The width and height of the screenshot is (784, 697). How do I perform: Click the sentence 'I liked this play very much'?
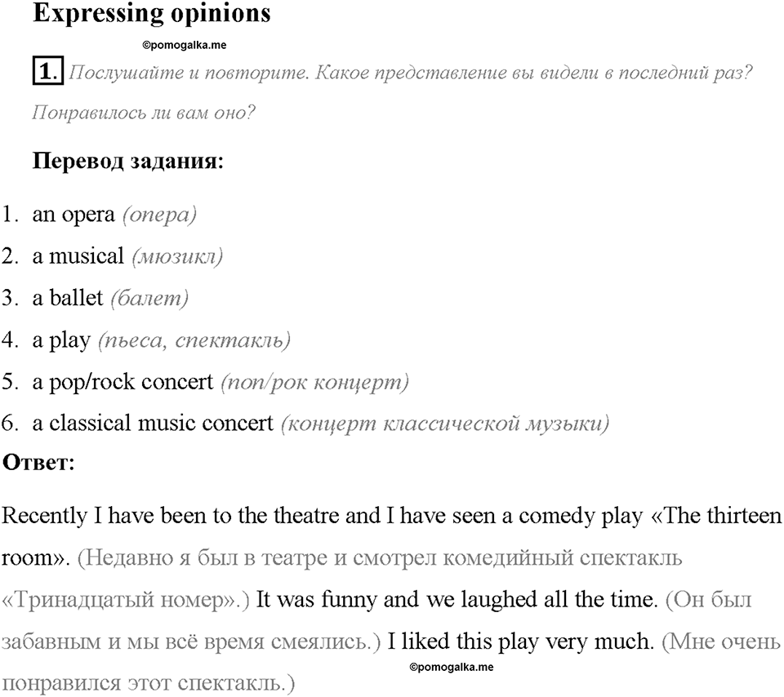point(521,641)
